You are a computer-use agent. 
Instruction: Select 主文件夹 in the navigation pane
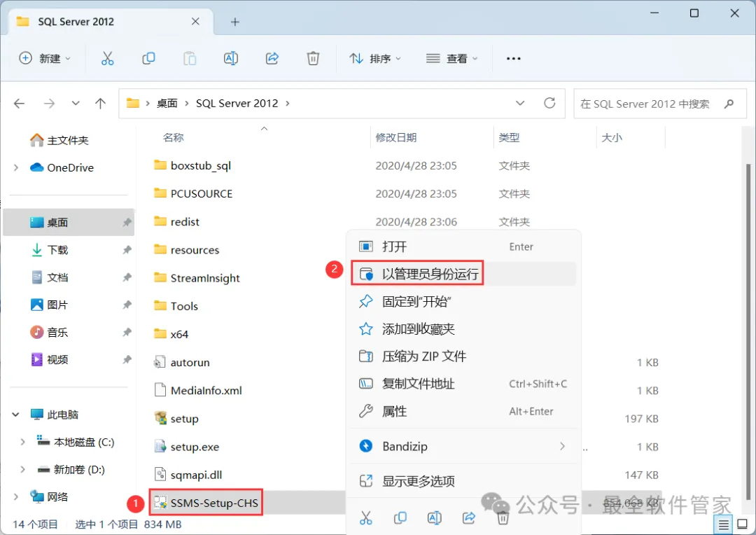[x=67, y=140]
